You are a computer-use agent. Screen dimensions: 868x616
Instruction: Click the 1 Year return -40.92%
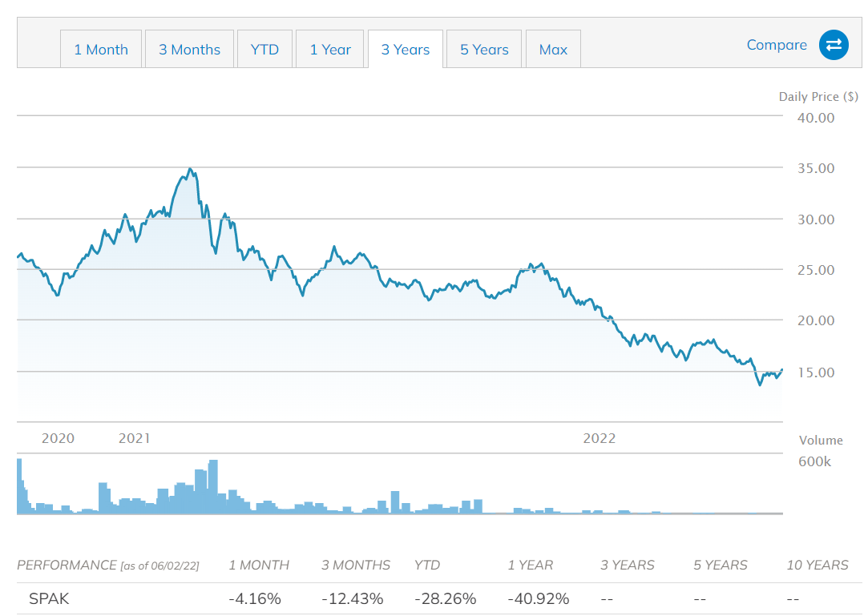pos(538,599)
